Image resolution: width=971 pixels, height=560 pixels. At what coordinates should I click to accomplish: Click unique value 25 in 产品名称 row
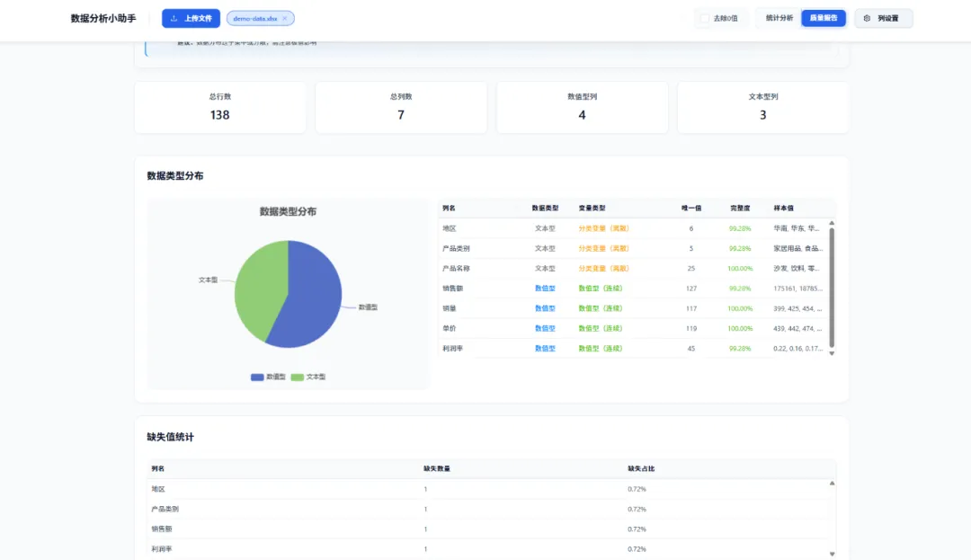[691, 269]
